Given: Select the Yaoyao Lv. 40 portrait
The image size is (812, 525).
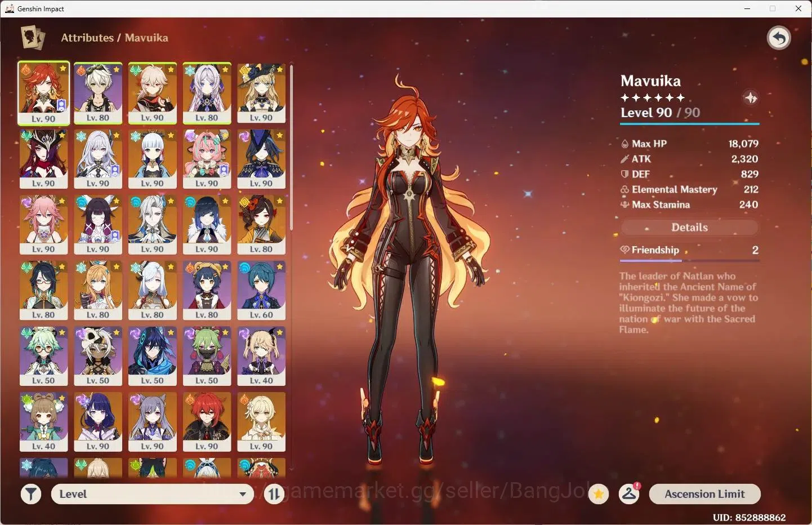Looking at the screenshot, I should (44, 422).
